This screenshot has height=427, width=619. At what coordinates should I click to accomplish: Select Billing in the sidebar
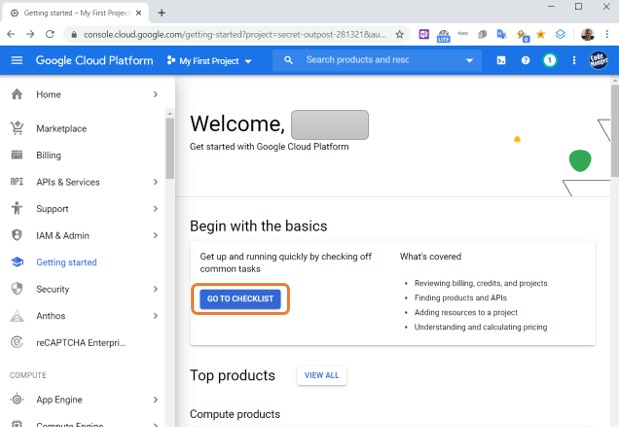[49, 155]
